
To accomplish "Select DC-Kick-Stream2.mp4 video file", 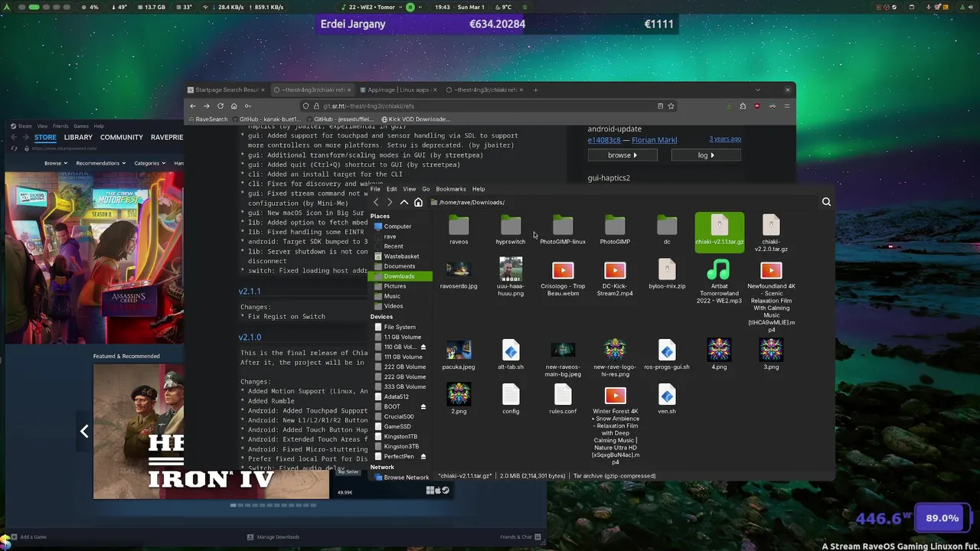I will (x=615, y=278).
